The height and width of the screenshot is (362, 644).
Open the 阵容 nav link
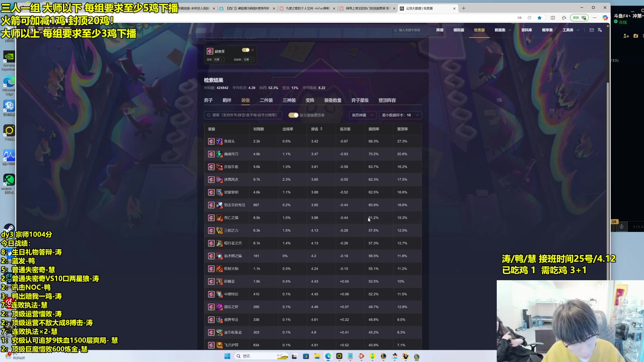tap(440, 30)
